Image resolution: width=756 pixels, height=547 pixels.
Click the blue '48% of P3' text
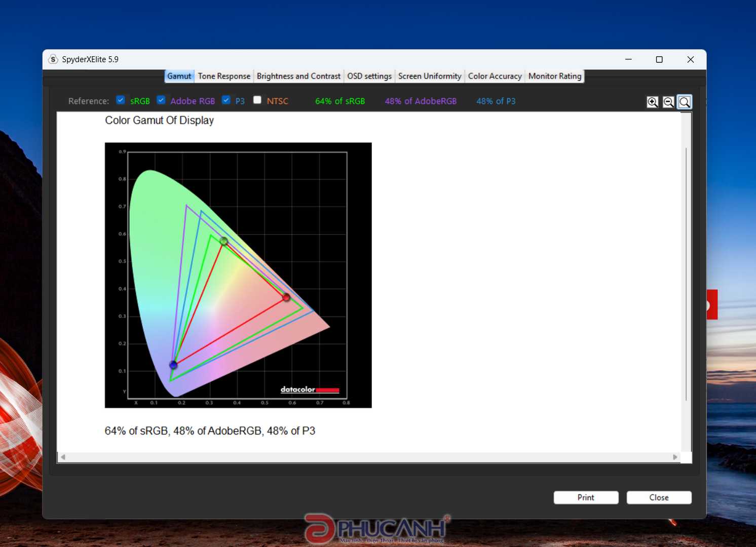496,101
